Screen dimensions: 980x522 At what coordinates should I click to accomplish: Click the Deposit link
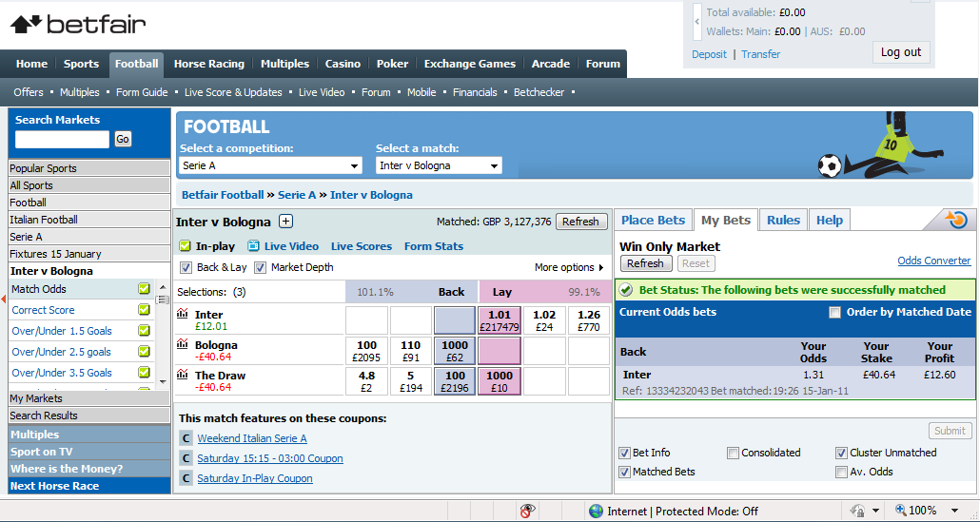coord(709,54)
